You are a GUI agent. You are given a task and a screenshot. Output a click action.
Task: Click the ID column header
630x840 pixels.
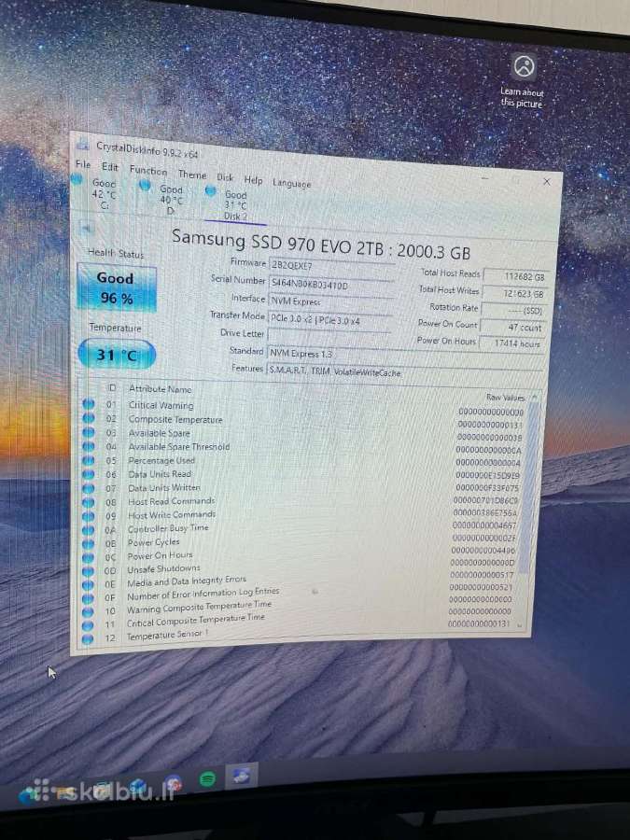point(111,387)
